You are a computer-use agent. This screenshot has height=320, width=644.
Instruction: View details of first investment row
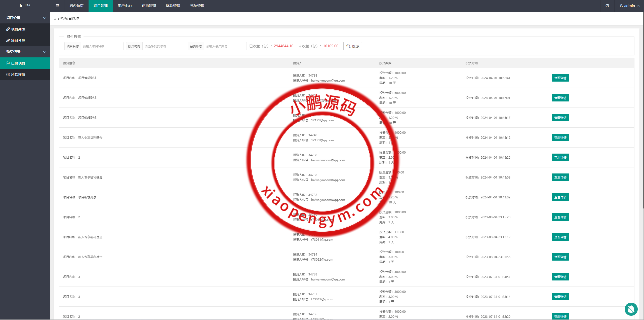point(560,78)
